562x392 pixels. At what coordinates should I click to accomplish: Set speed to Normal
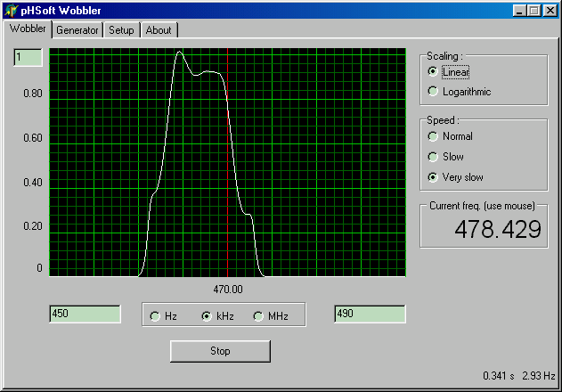[x=450, y=136]
